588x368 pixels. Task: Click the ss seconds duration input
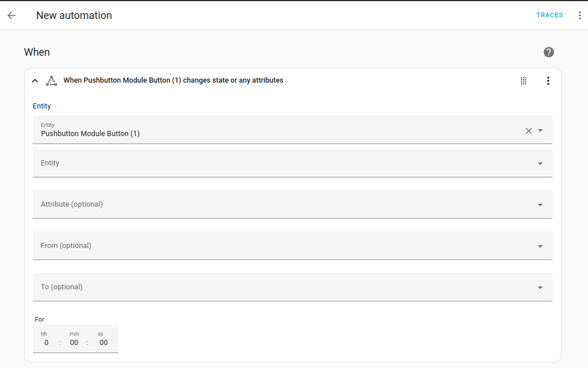click(103, 342)
